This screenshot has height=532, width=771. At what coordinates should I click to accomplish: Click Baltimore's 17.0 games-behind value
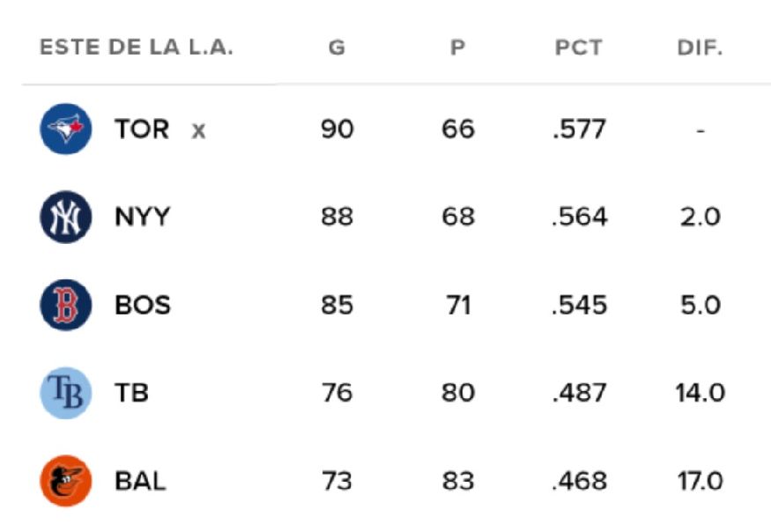coord(700,481)
